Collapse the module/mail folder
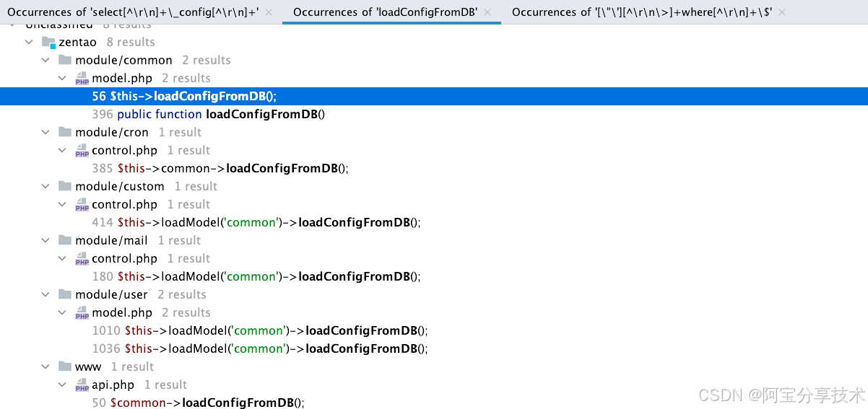The height and width of the screenshot is (409, 868). [45, 241]
